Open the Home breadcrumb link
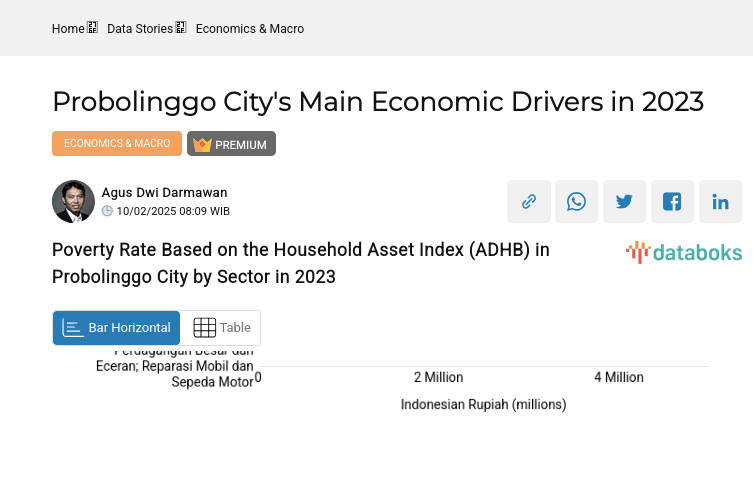This screenshot has height=498, width=753. [68, 29]
